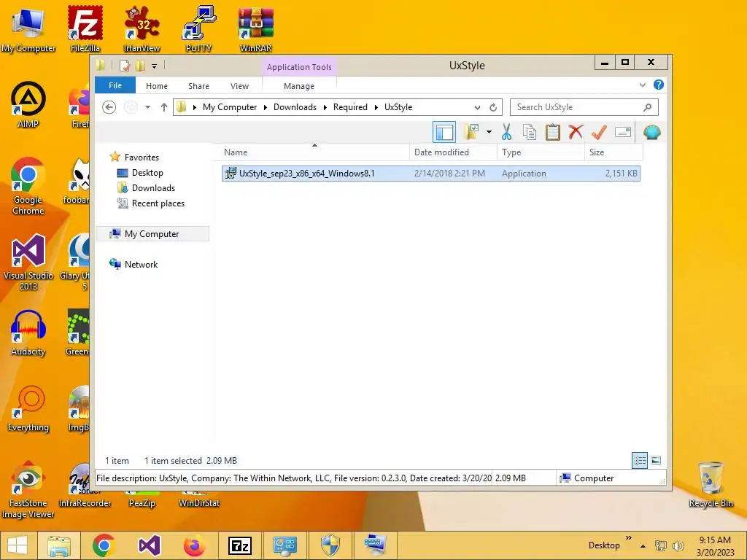This screenshot has height=560, width=747.
Task: Select the UxStyle_sep23_x86_x64_Windows8.1 file
Action: pos(430,174)
